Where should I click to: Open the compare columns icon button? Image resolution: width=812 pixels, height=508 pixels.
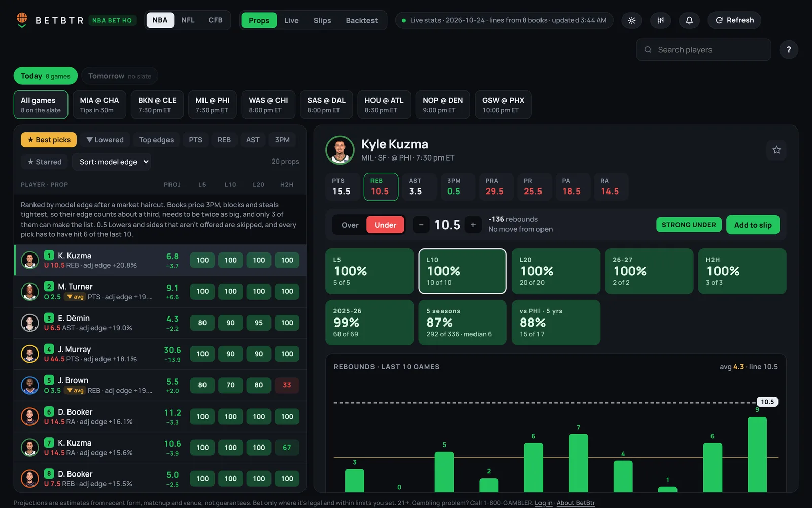click(660, 20)
